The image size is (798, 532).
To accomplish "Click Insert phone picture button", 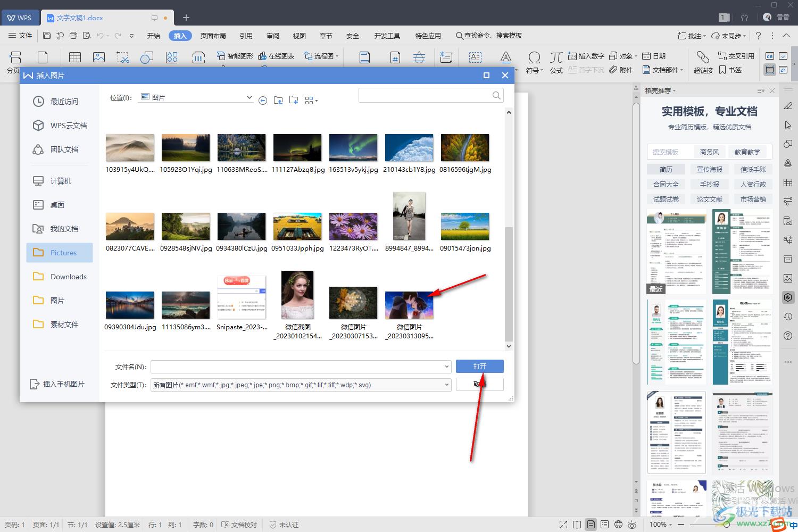I will [x=57, y=384].
